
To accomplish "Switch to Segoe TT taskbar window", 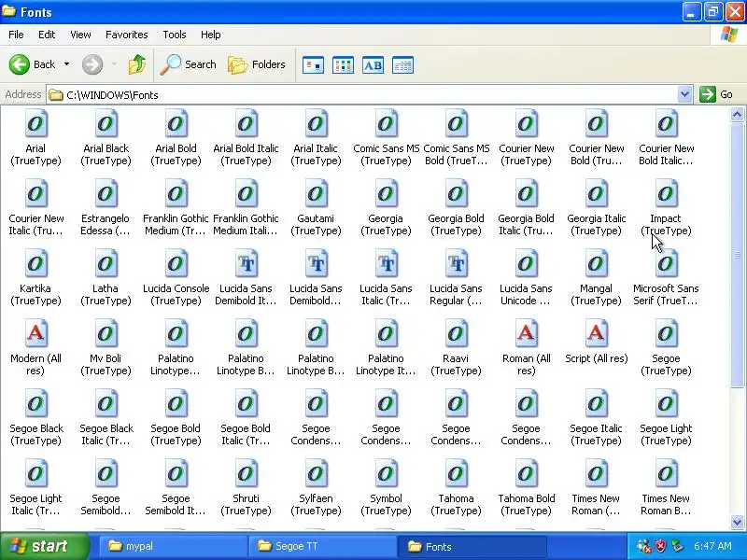I will [322, 546].
